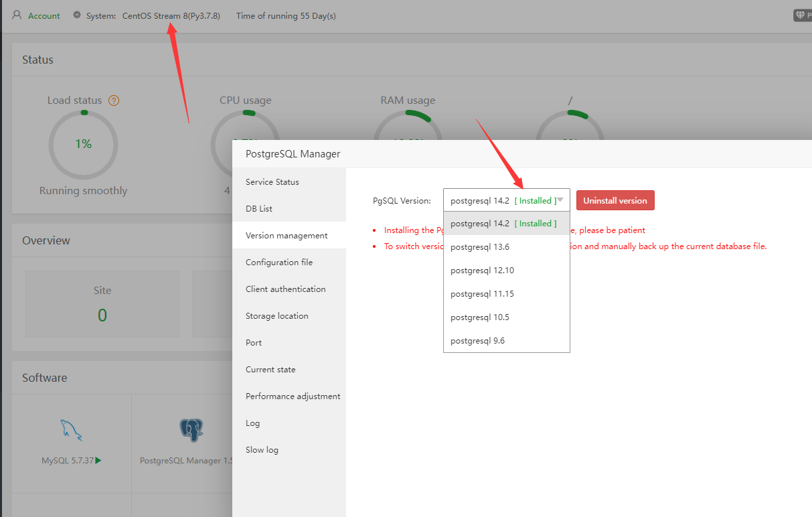Viewport: 812px width, 517px height.
Task: Select postgresql 14.2 Installed option in list
Action: (x=507, y=224)
